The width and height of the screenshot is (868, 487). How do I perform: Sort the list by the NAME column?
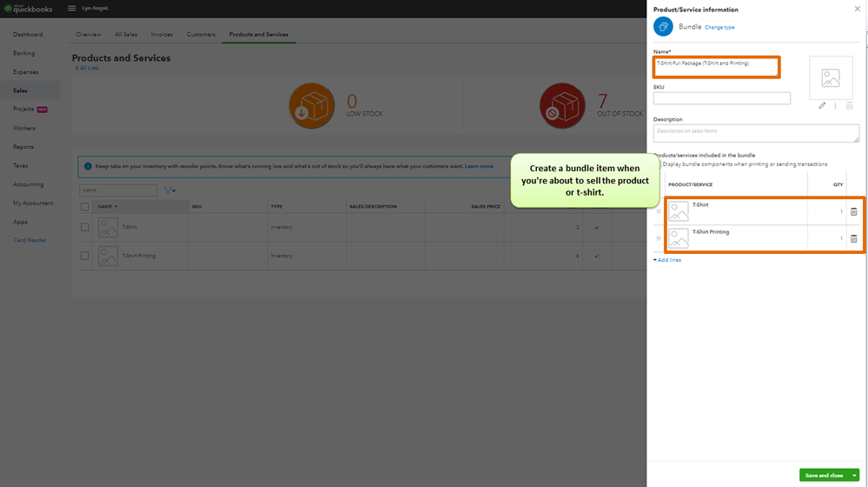click(108, 206)
